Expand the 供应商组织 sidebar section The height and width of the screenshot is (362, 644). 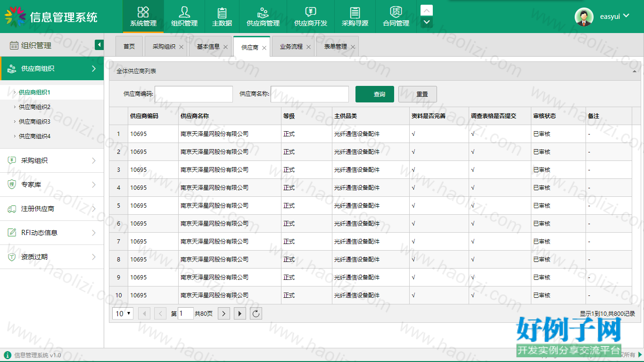point(52,68)
